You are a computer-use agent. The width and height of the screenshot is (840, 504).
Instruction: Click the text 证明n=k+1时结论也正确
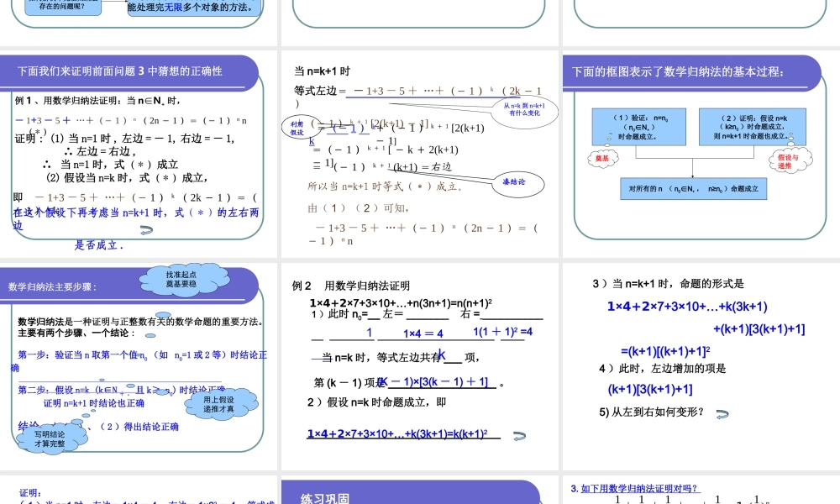click(x=94, y=402)
